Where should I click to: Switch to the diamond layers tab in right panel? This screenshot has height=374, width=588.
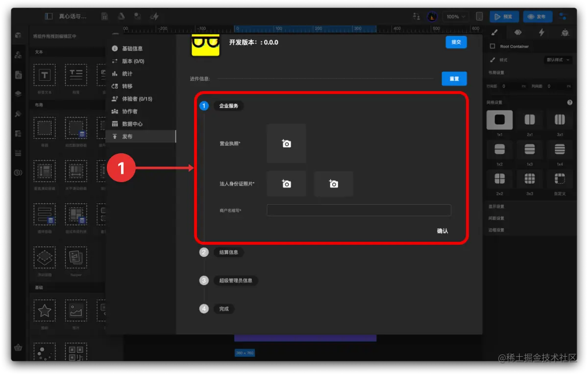(x=518, y=33)
